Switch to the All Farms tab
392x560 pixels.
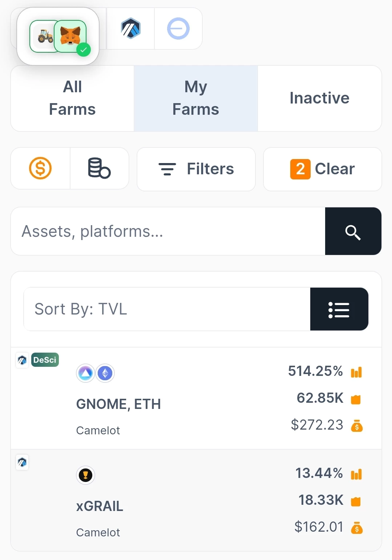tap(72, 98)
